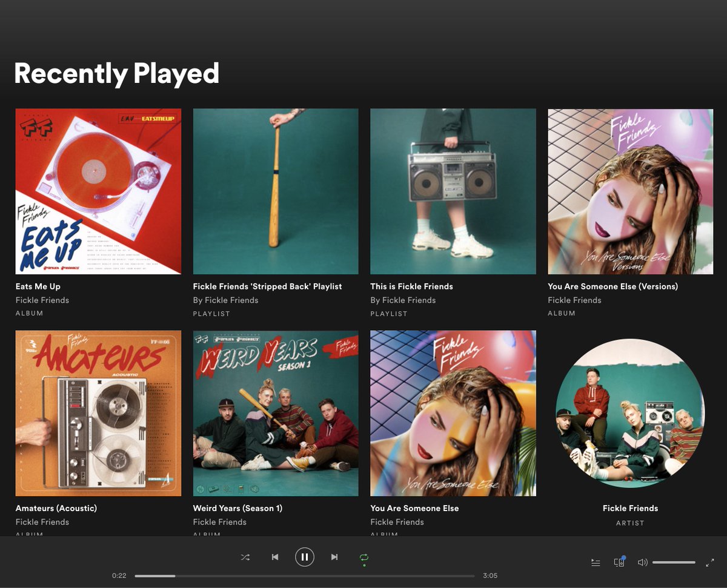Click the Fickle Friends artist name label

tap(631, 508)
